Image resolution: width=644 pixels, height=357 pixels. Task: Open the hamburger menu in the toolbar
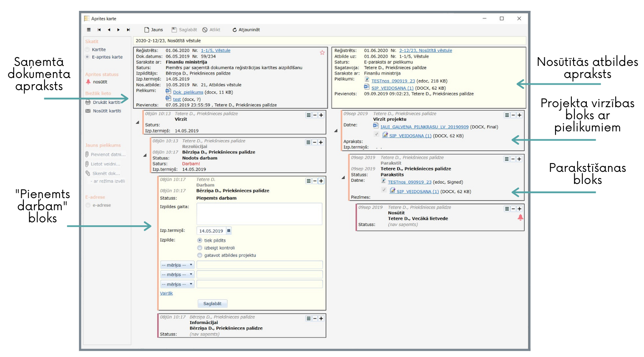click(88, 30)
